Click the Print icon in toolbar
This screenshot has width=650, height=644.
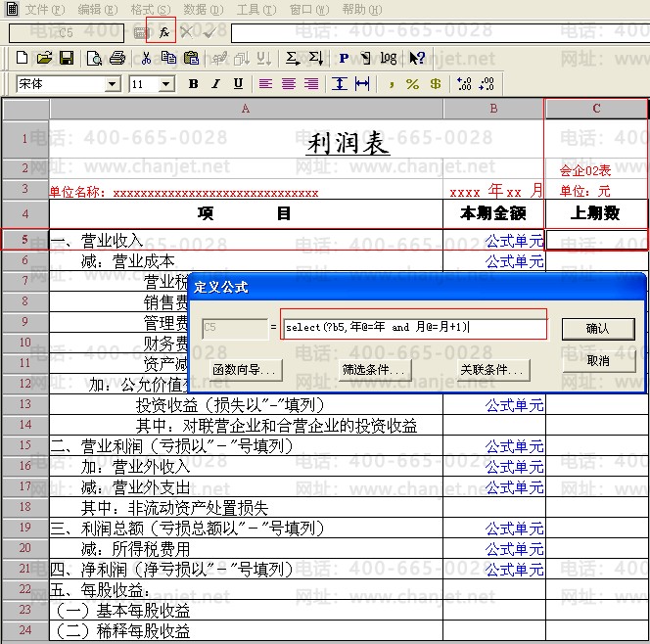tap(116, 59)
